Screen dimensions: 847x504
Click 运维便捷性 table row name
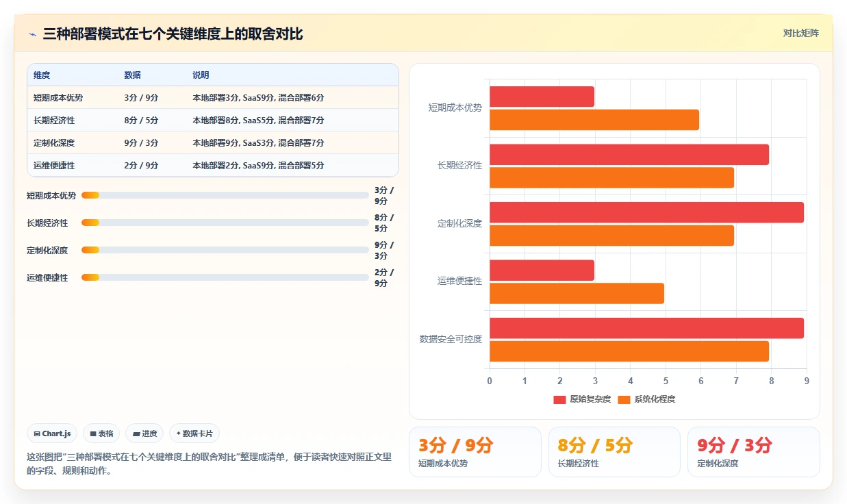[x=54, y=166]
